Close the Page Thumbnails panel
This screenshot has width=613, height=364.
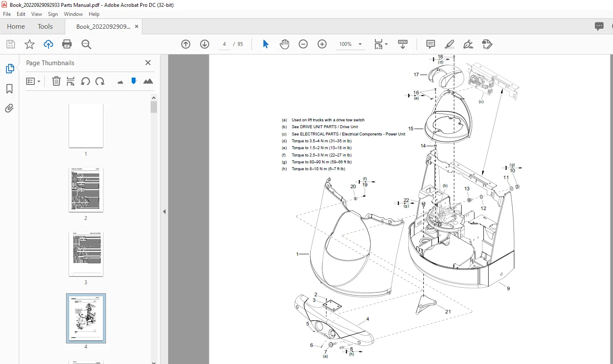148,63
